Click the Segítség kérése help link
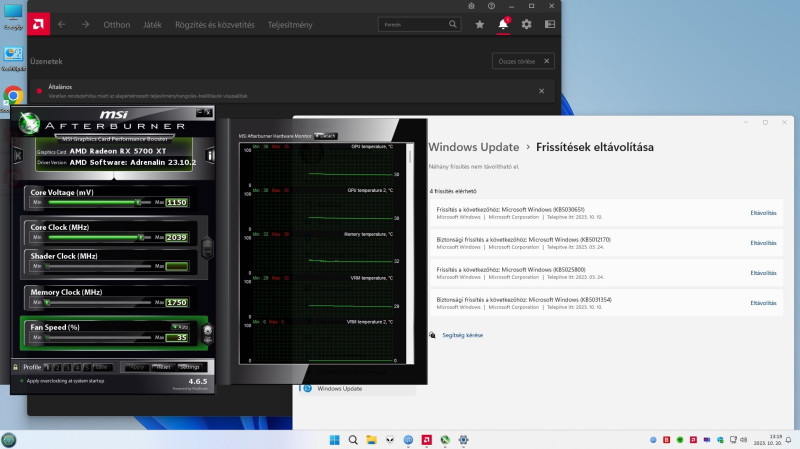This screenshot has width=800, height=449. click(x=462, y=335)
